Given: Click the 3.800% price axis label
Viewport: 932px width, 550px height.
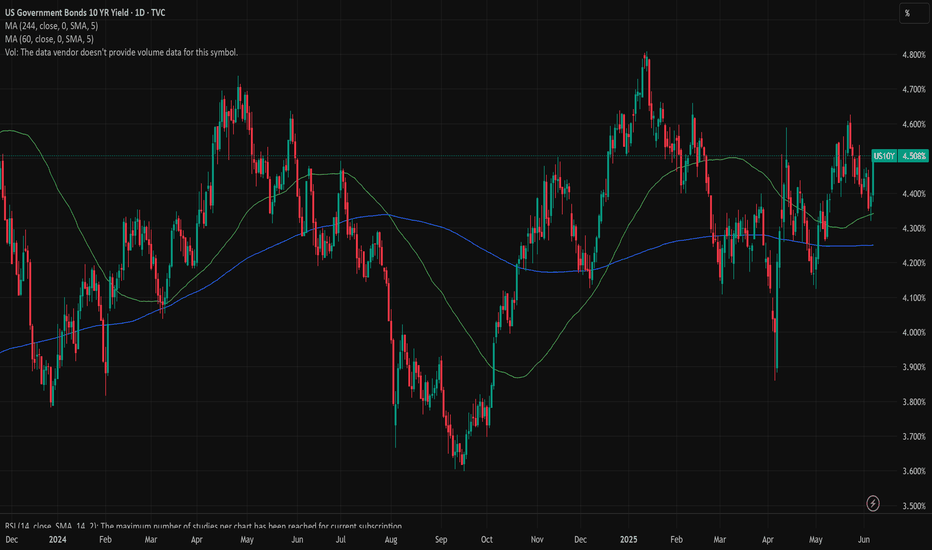Looking at the screenshot, I should 914,402.
